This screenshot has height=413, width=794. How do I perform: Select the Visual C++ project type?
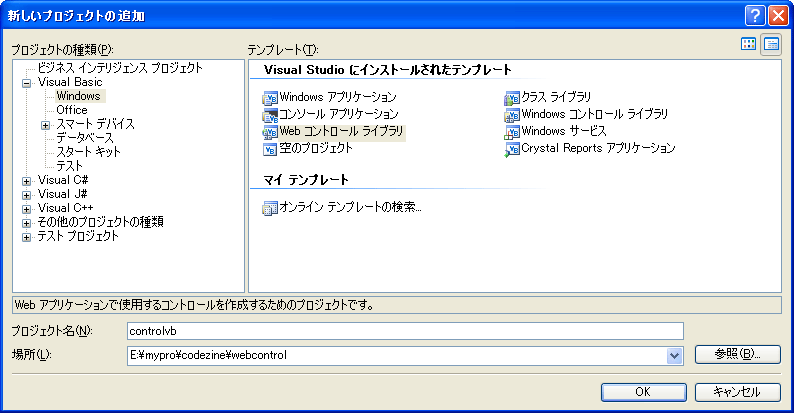[65, 208]
